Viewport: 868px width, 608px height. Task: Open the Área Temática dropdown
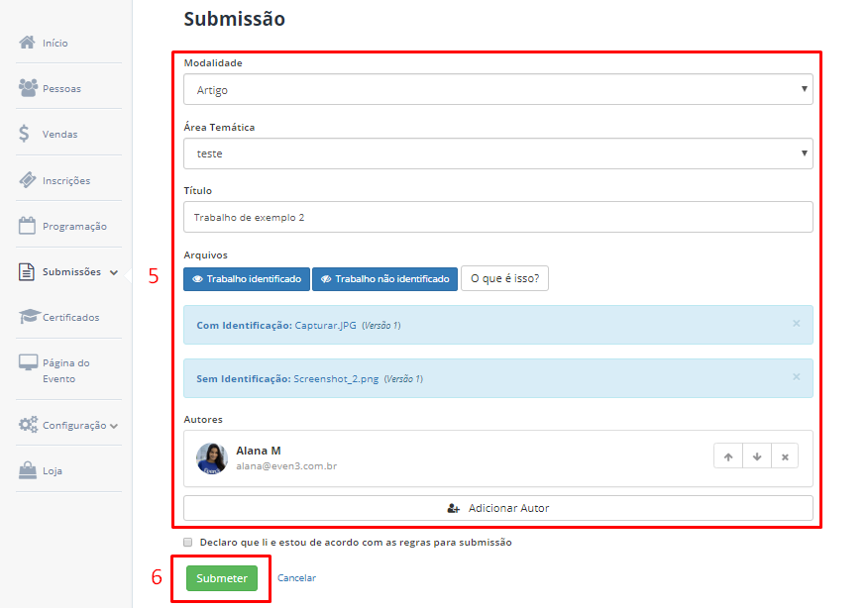498,153
